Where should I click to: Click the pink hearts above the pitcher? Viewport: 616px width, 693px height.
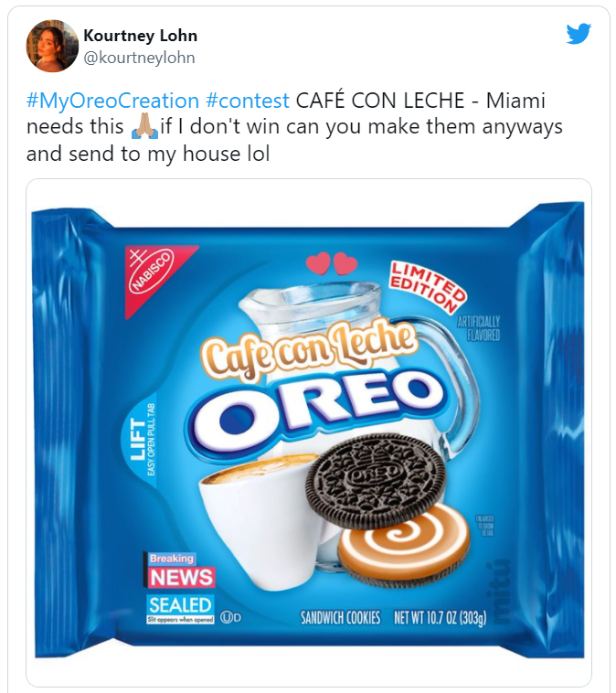[332, 263]
